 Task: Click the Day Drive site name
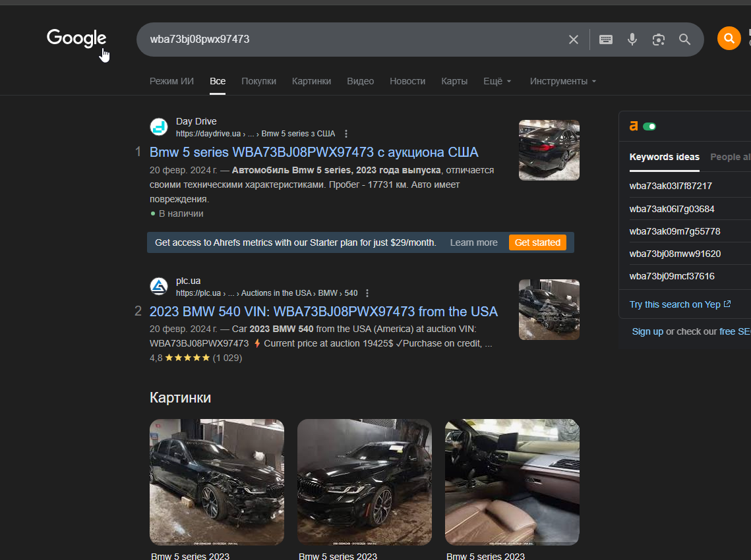coord(196,122)
